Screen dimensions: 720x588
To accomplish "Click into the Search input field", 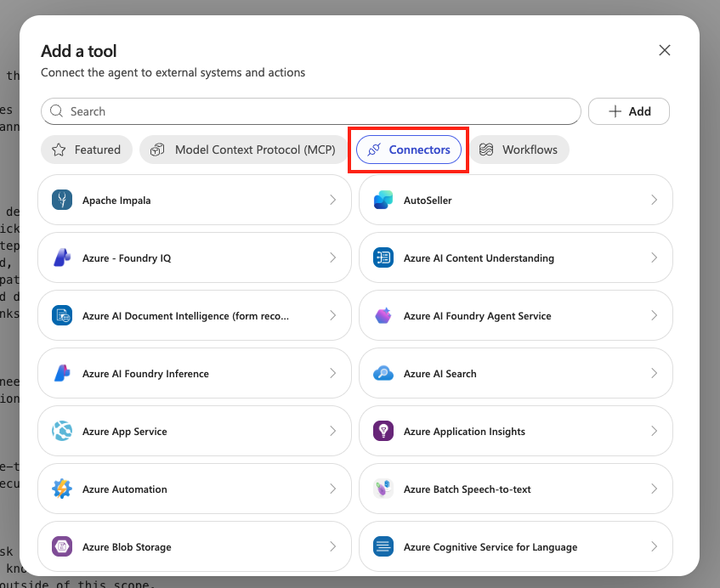I will click(x=311, y=111).
